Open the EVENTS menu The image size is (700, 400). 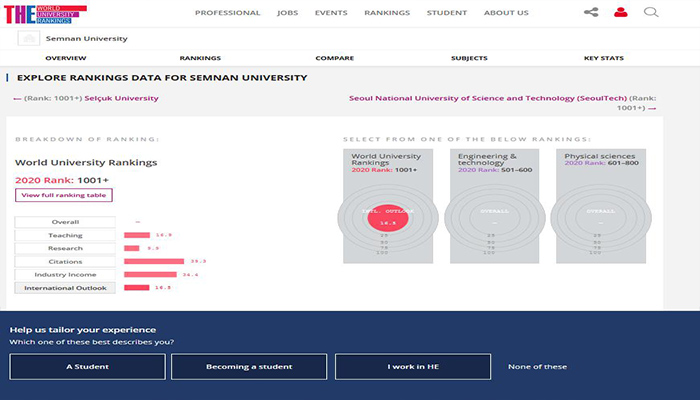[x=331, y=13]
